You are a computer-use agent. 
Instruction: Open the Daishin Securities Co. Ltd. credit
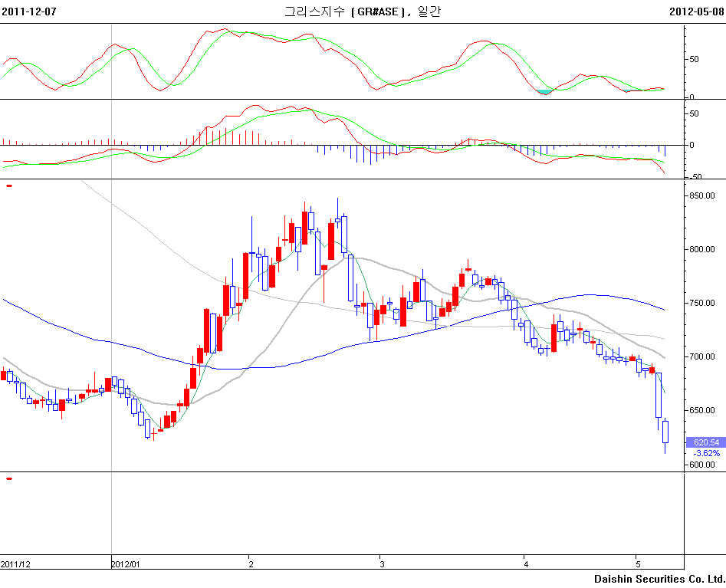click(659, 579)
